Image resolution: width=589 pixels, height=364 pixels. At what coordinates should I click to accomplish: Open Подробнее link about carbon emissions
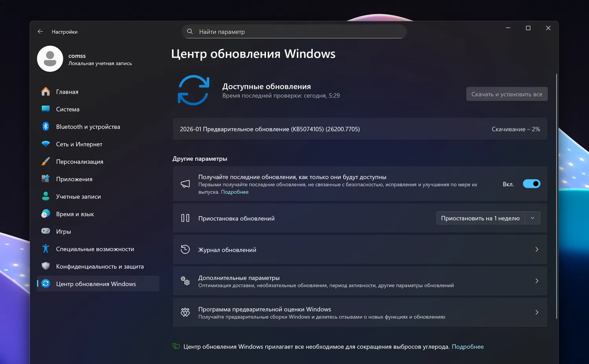pyautogui.click(x=468, y=347)
